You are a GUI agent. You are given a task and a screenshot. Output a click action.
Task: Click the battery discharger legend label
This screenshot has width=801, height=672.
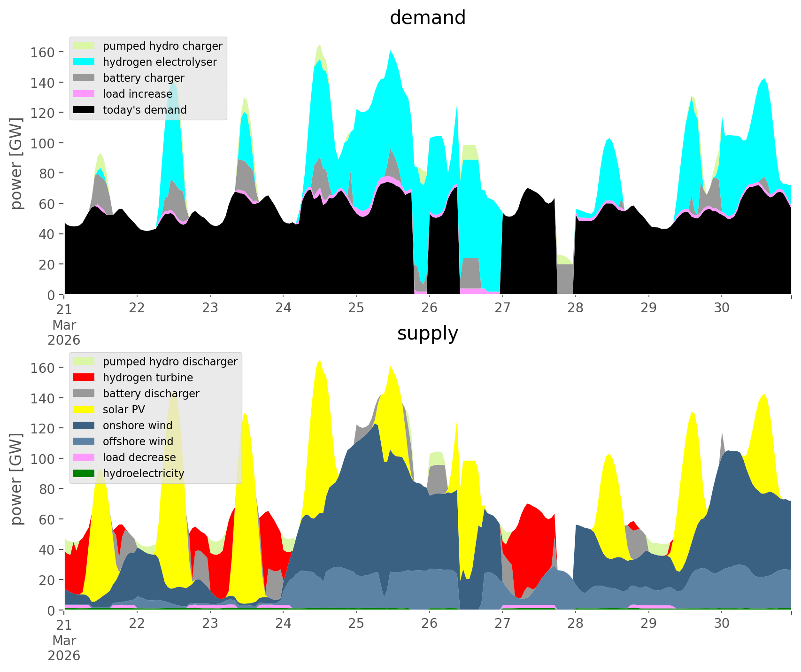point(151,394)
